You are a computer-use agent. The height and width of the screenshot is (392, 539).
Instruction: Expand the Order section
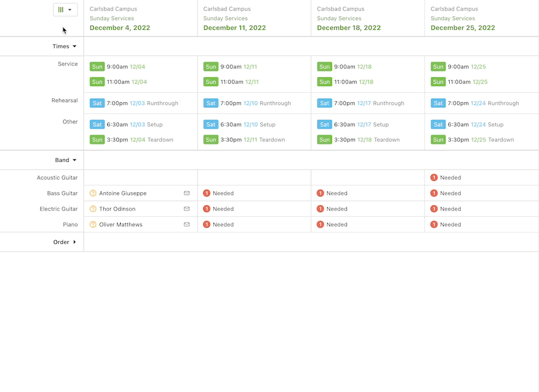tap(65, 242)
